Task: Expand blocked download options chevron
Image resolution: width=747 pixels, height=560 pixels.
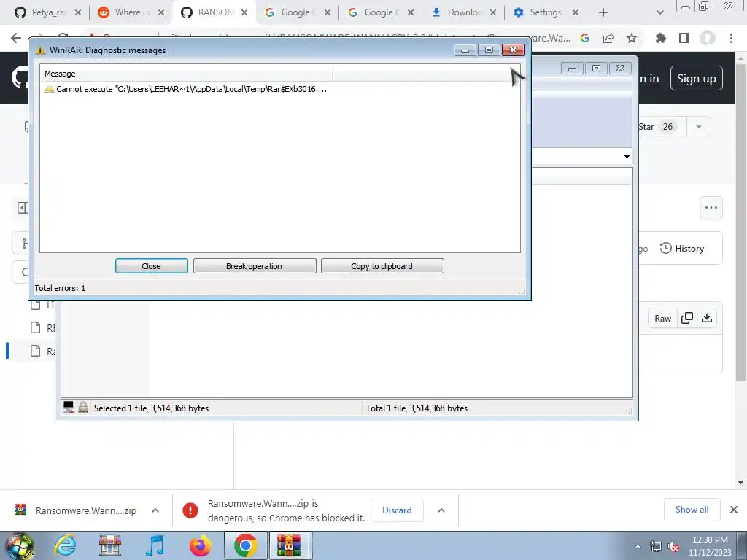Action: coord(441,510)
